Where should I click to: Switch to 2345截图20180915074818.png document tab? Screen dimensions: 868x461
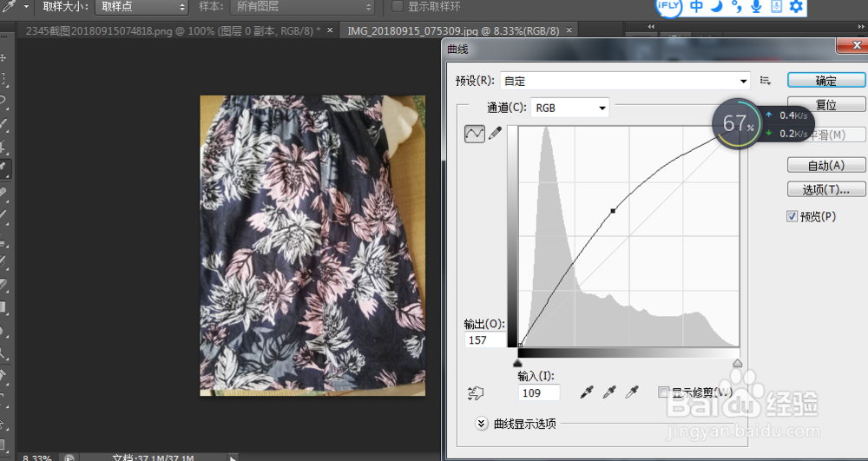174,31
